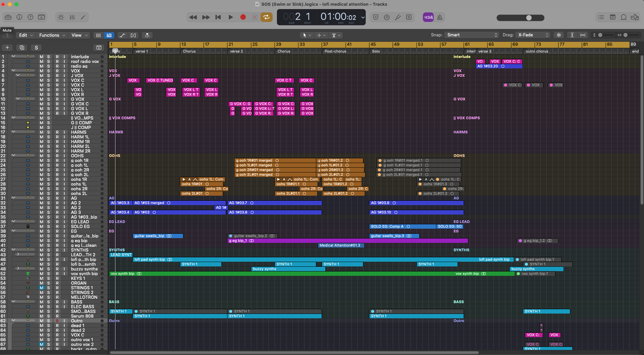This screenshot has width=644, height=355.
Task: Open the Edit menu
Action: click(x=26, y=35)
